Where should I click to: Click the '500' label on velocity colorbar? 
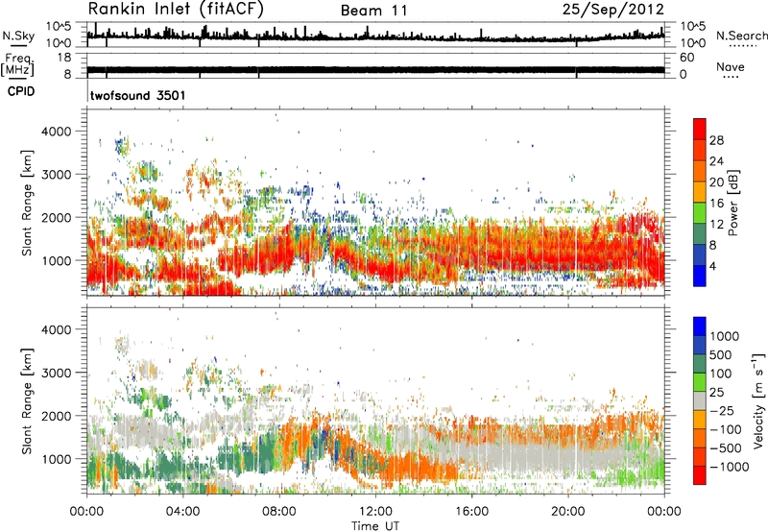click(x=720, y=355)
